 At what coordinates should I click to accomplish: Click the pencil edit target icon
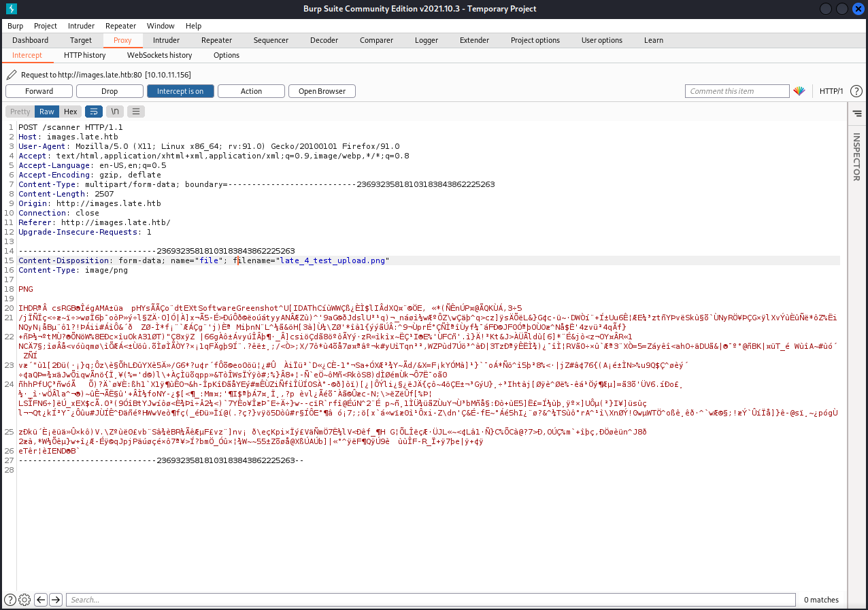[12, 75]
